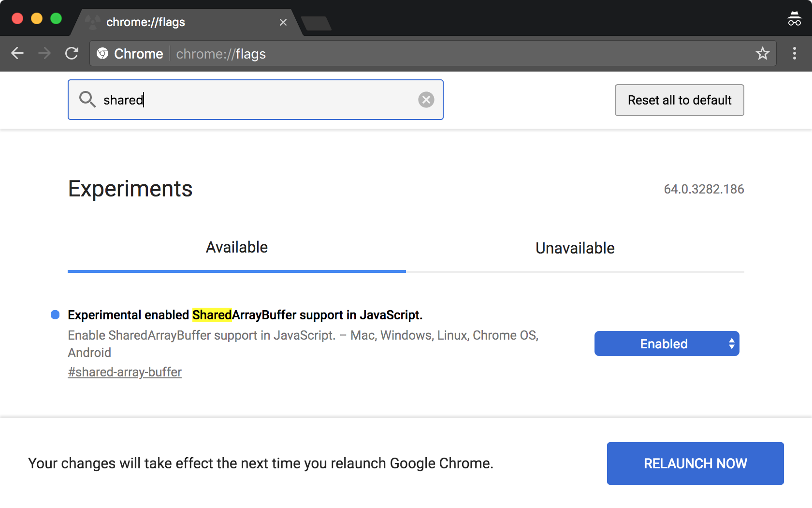The height and width of the screenshot is (508, 812).
Task: Click the magnifier search icon
Action: [x=87, y=99]
